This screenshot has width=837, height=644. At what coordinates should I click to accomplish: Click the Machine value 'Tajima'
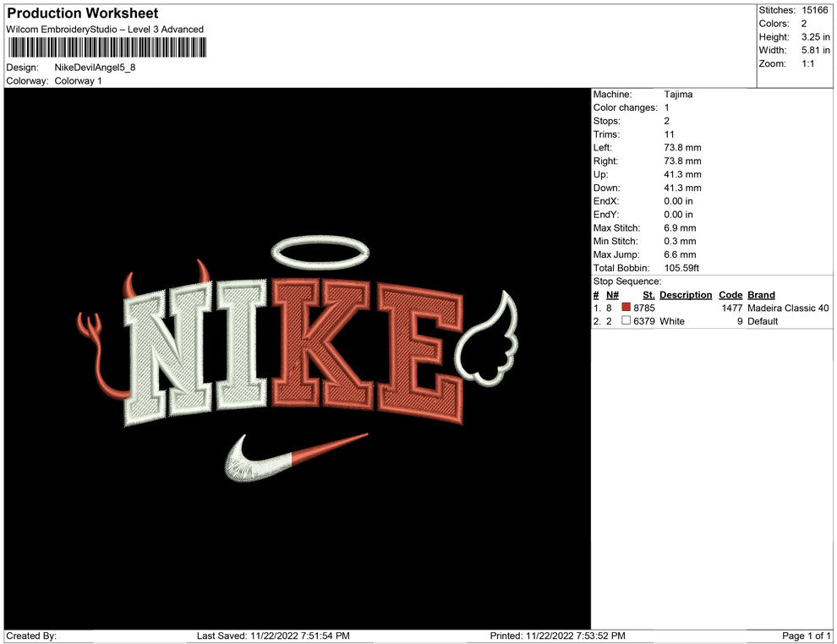tap(678, 94)
